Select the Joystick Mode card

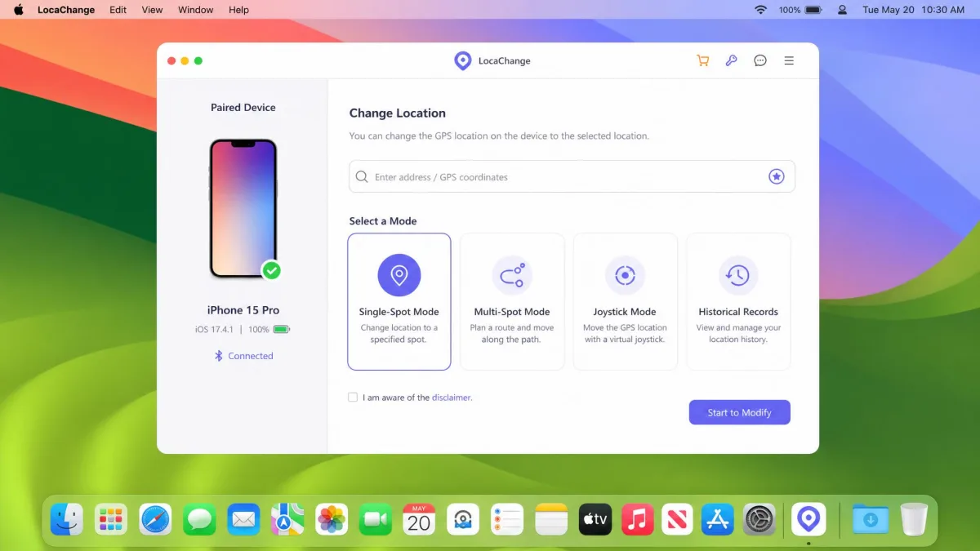pos(625,302)
